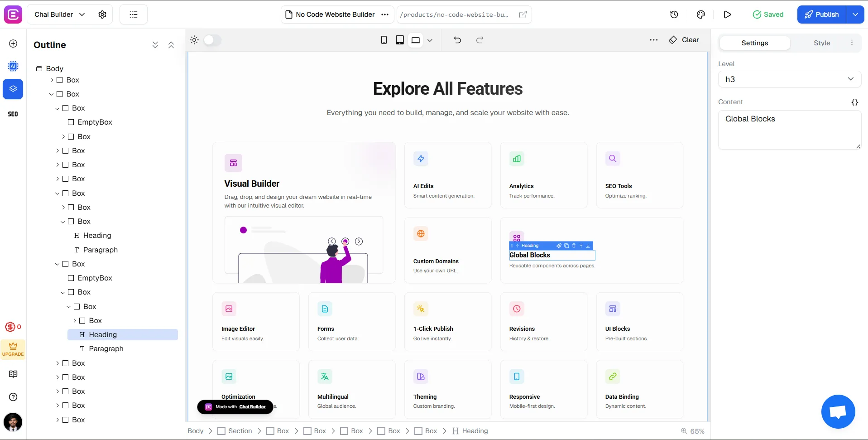The width and height of the screenshot is (868, 440).
Task: Click the Clear button
Action: click(684, 40)
